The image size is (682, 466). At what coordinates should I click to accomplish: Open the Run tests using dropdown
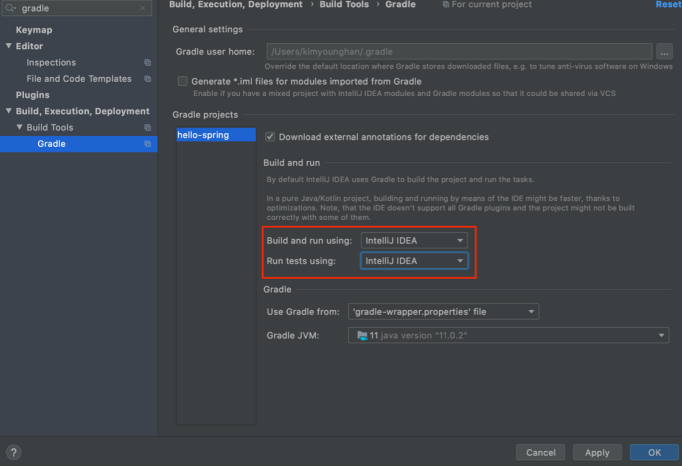tap(414, 261)
